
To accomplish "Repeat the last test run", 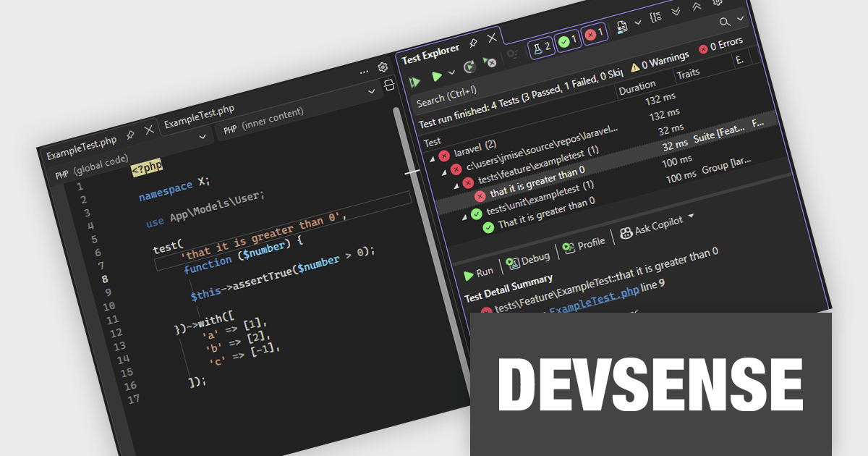I will coord(469,67).
